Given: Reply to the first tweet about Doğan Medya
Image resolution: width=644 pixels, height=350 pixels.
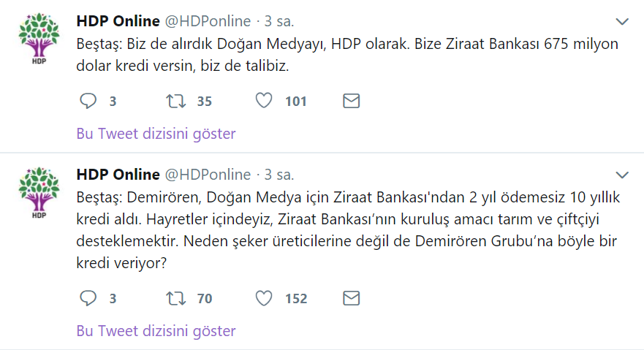Looking at the screenshot, I should pyautogui.click(x=88, y=101).
